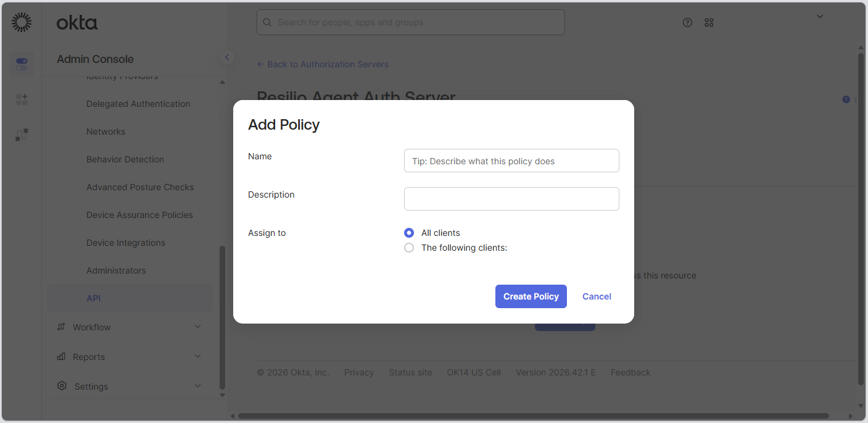Screen dimensions: 868x423
Task: Expand the Settings sidebar section
Action: [x=197, y=386]
